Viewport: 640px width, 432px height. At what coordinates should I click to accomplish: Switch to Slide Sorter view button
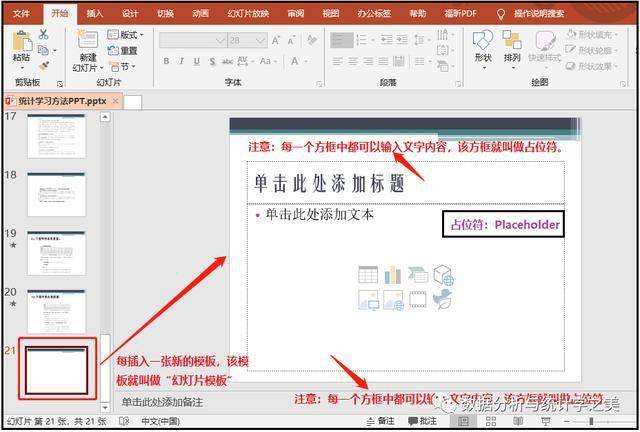click(x=491, y=421)
